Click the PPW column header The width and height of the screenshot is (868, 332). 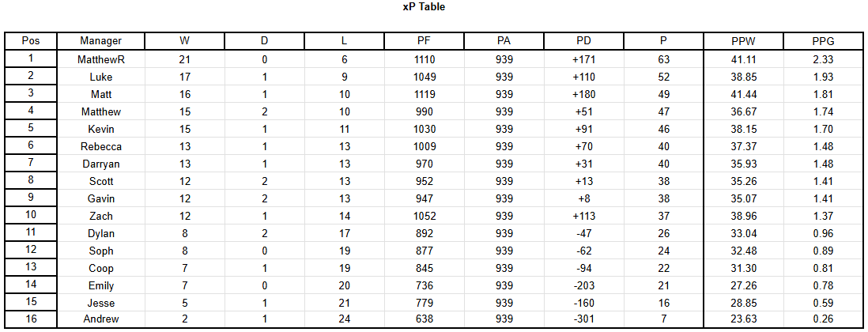click(x=743, y=41)
